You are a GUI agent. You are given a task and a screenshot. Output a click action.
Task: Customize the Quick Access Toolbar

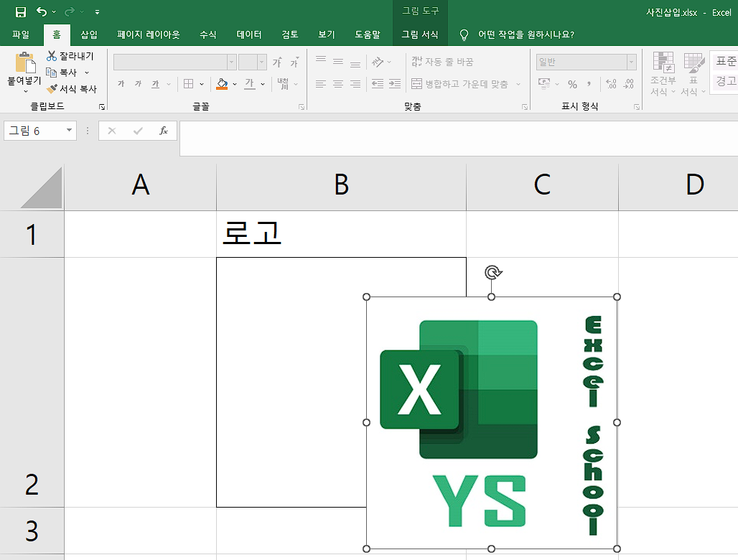[97, 11]
